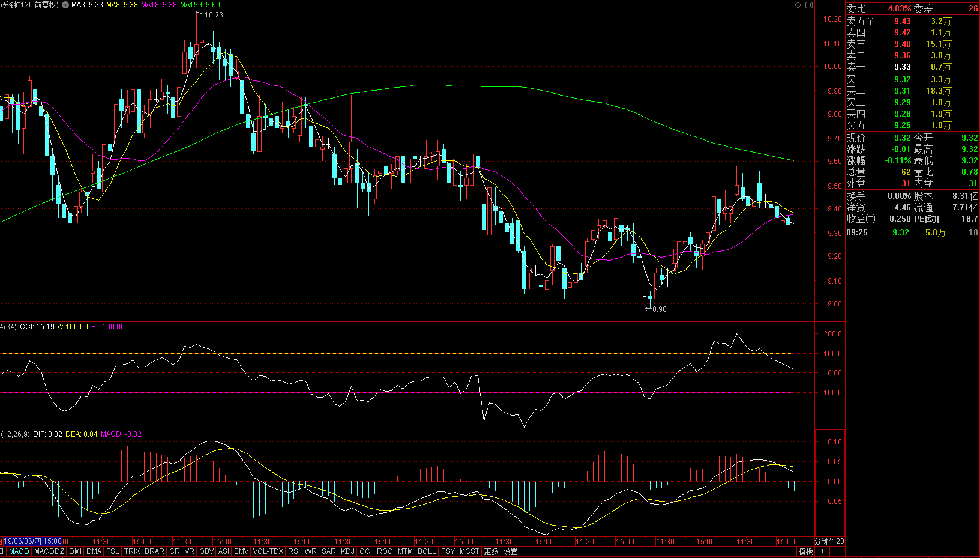Switch to the PSY indicator tab
980x558 pixels.
pos(448,551)
